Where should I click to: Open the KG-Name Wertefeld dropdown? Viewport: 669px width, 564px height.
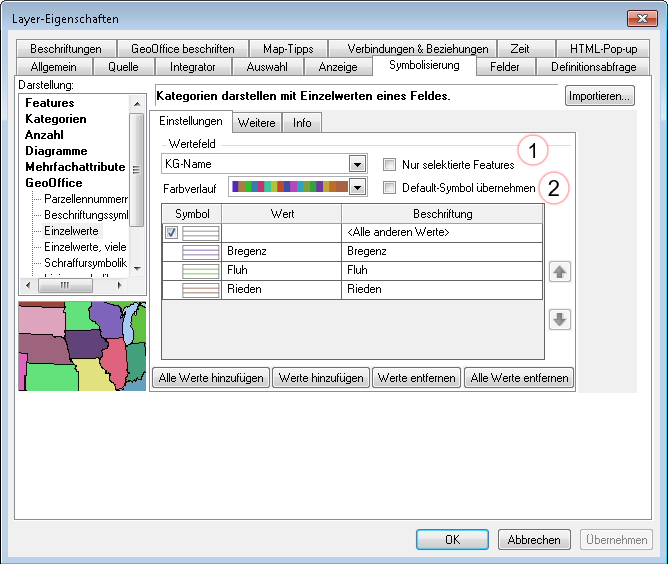tap(357, 164)
